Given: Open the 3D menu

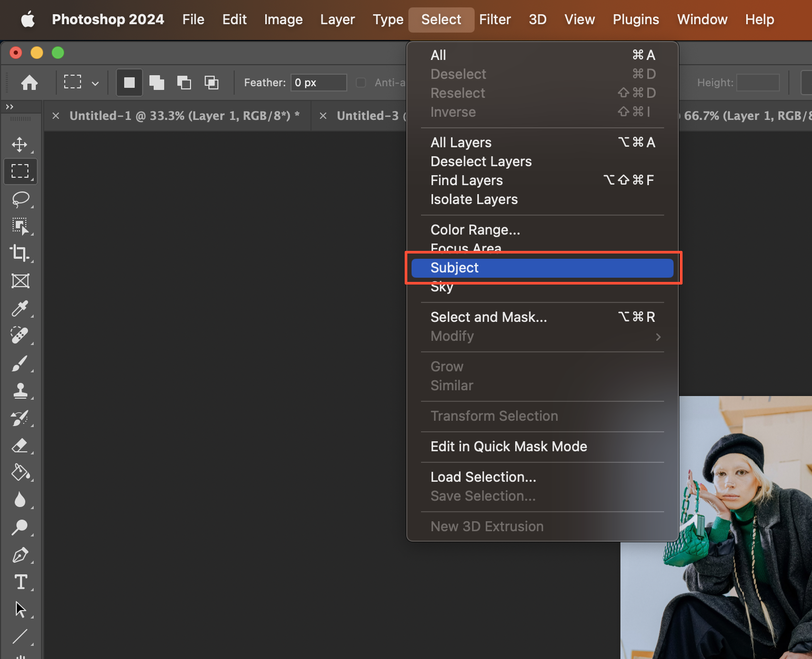Looking at the screenshot, I should [537, 19].
